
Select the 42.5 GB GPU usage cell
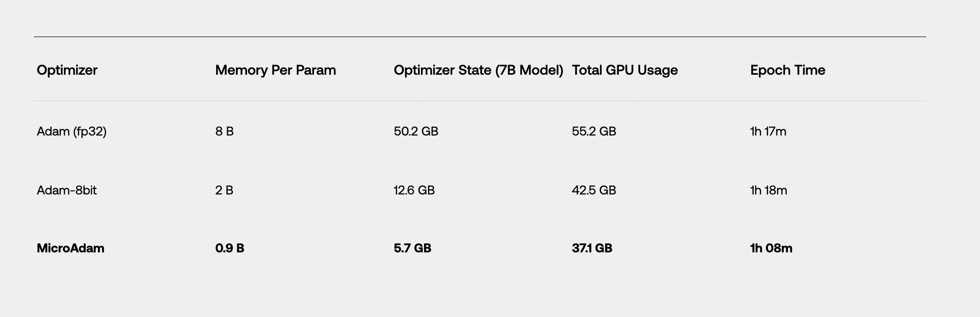[x=593, y=191]
